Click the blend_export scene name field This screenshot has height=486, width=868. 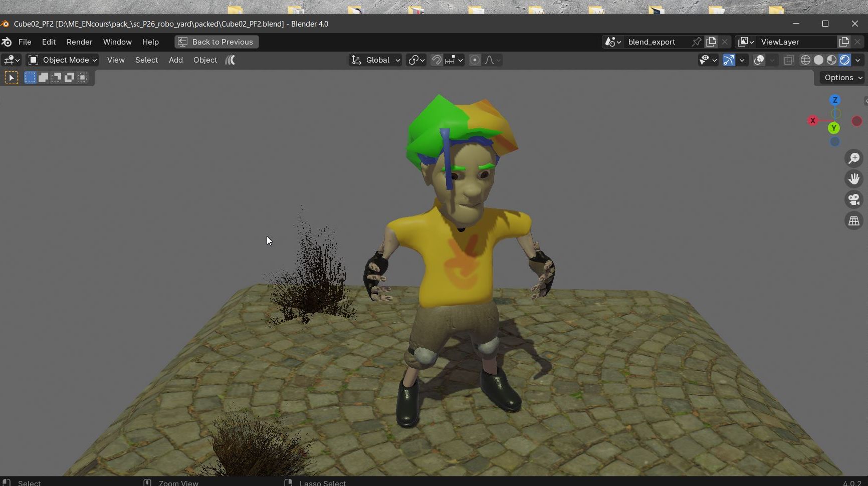(x=658, y=42)
